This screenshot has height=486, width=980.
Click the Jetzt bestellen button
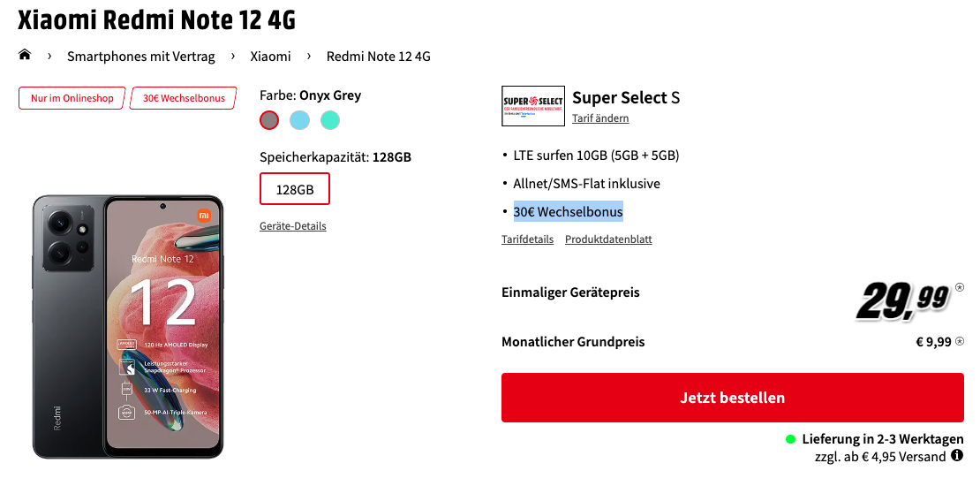pos(733,398)
